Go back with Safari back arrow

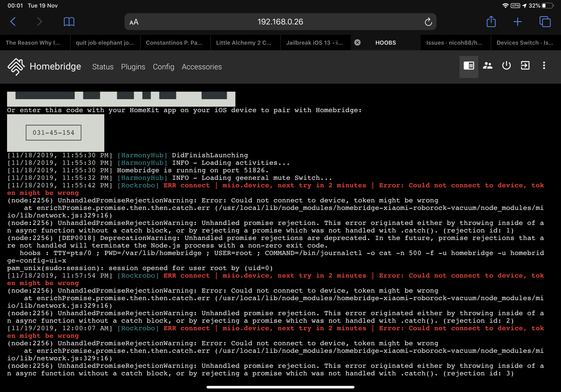13,22
